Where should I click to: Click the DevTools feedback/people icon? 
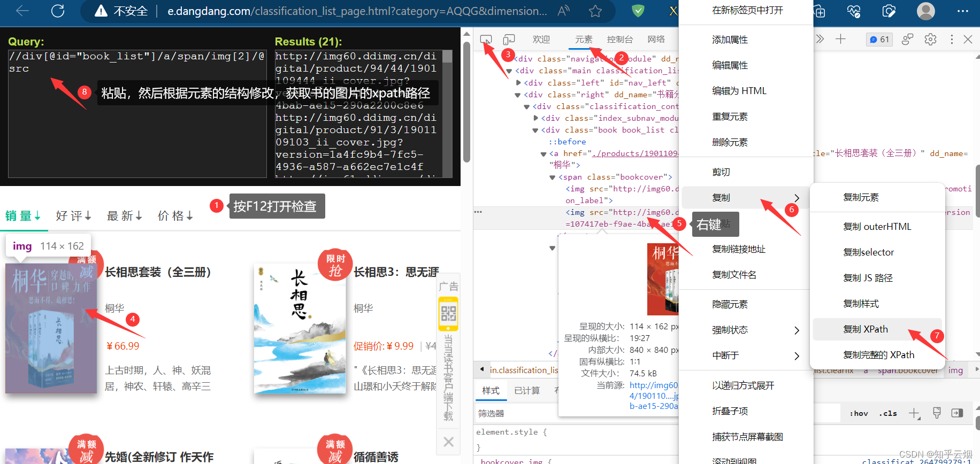[907, 39]
